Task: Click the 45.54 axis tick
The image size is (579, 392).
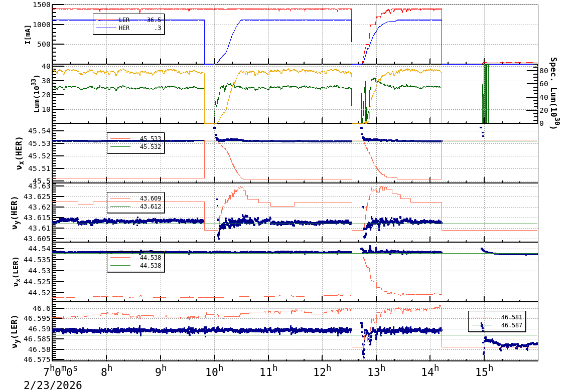Action: point(40,131)
